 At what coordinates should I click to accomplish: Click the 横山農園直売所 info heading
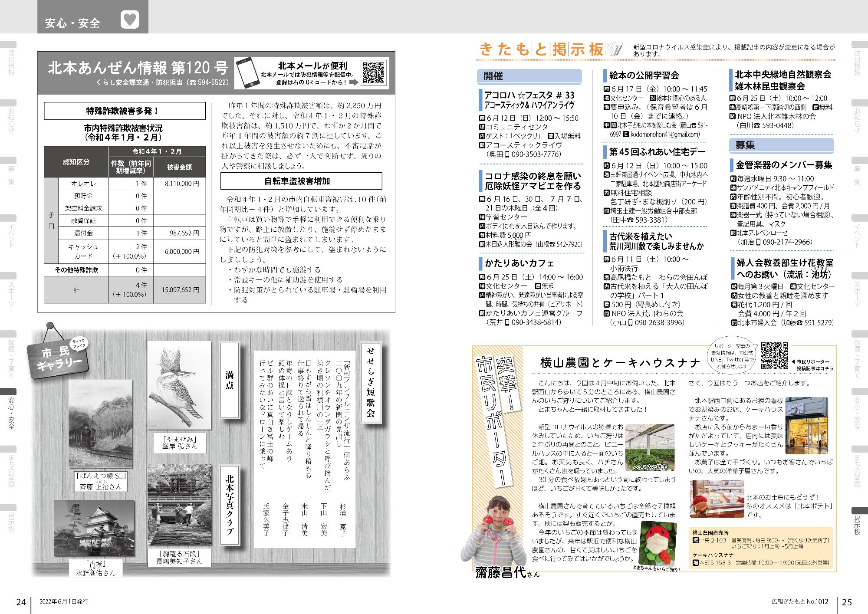(x=710, y=532)
